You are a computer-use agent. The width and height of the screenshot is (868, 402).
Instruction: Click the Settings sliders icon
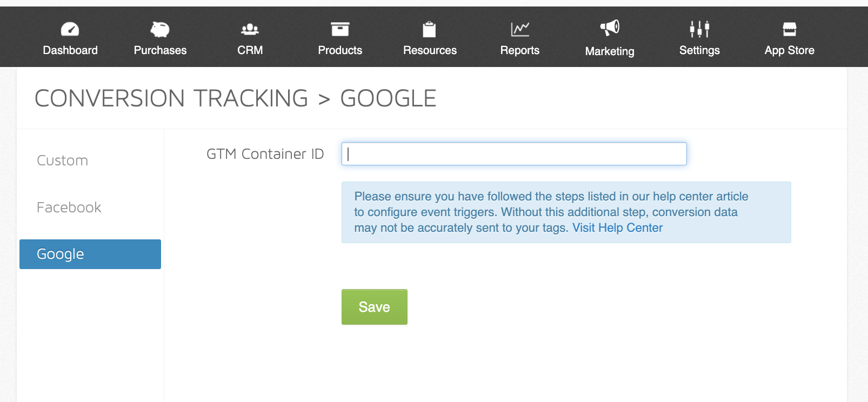pos(699,29)
